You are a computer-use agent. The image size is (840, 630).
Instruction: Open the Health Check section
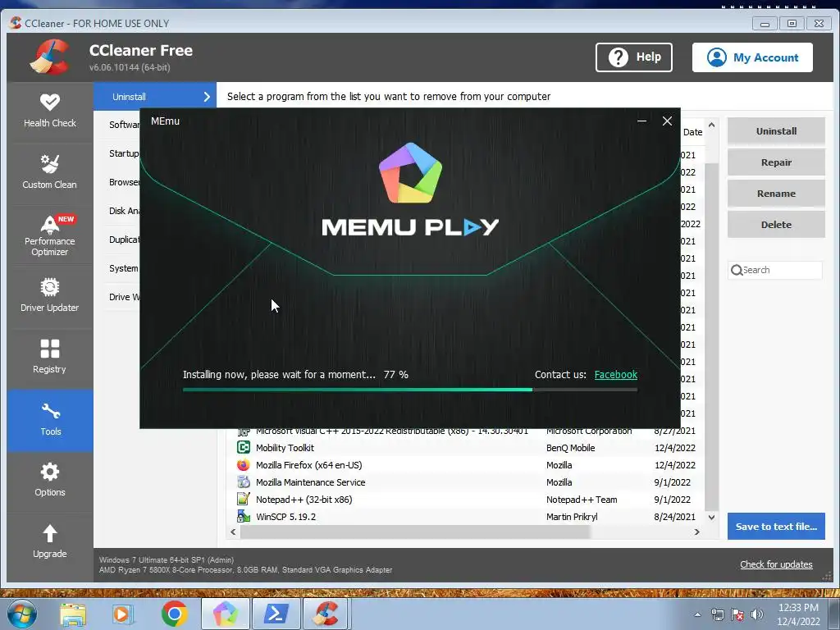click(x=50, y=112)
